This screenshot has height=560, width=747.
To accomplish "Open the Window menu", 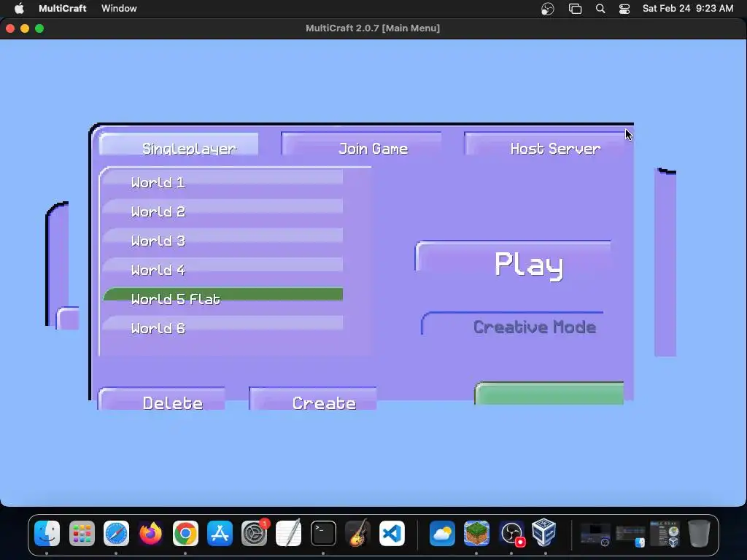I will click(x=119, y=8).
